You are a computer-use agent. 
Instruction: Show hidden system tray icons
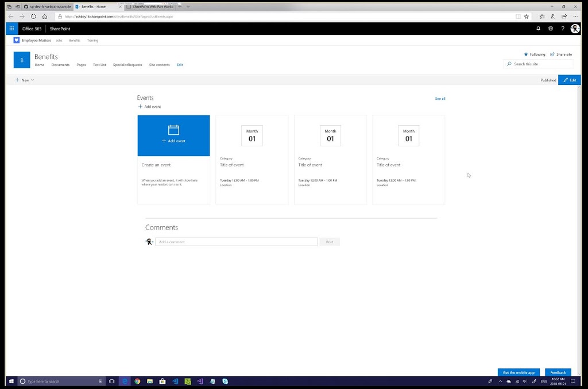tap(500, 381)
